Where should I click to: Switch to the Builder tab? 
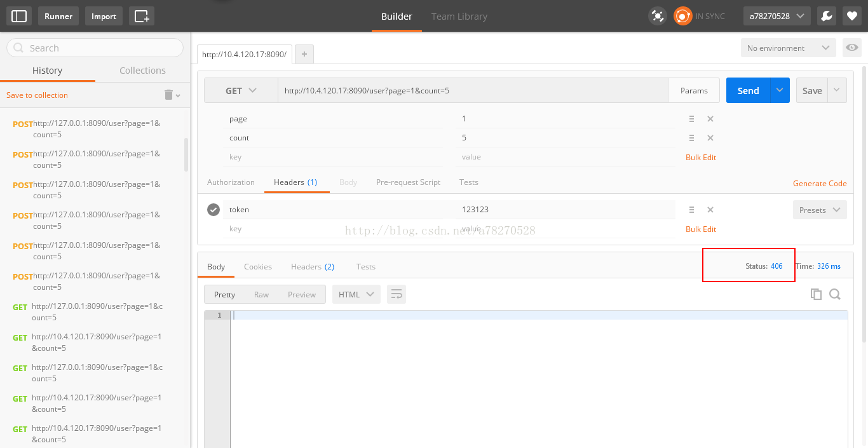tap(397, 17)
